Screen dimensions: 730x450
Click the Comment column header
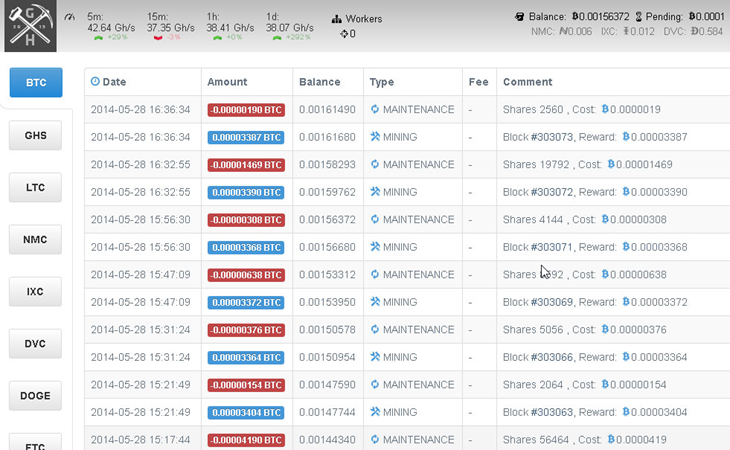pos(527,82)
